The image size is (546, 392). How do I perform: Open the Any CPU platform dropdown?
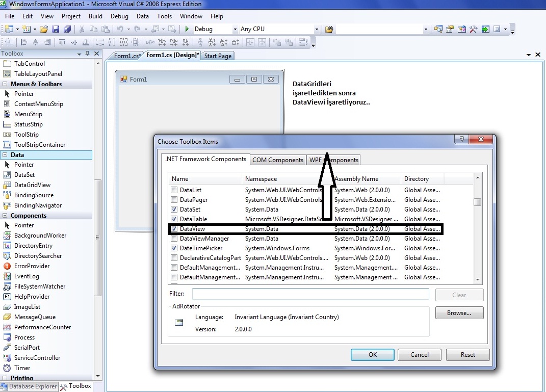[x=317, y=29]
